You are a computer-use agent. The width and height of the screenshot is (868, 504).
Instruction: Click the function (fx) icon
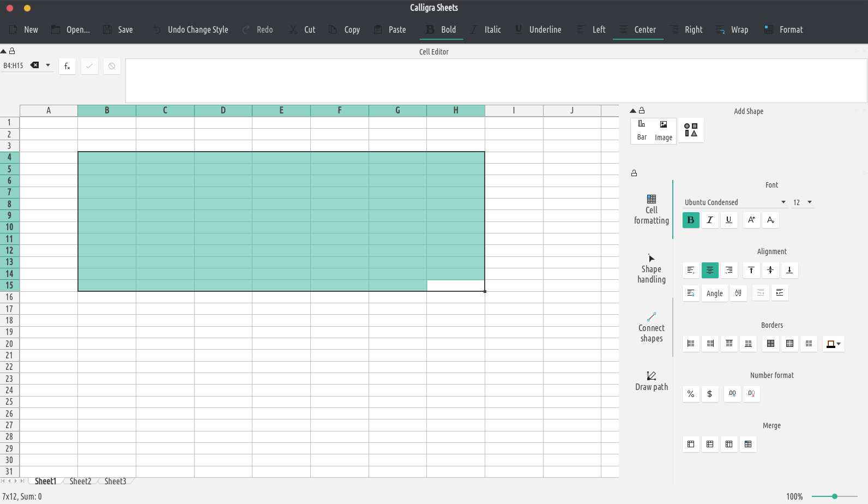click(67, 66)
